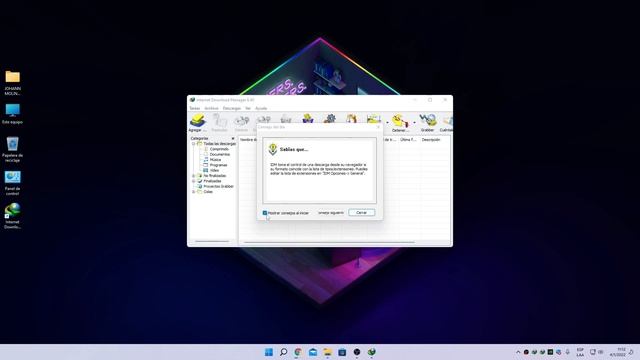Open the ESP language indicator in the tray

coord(580,352)
